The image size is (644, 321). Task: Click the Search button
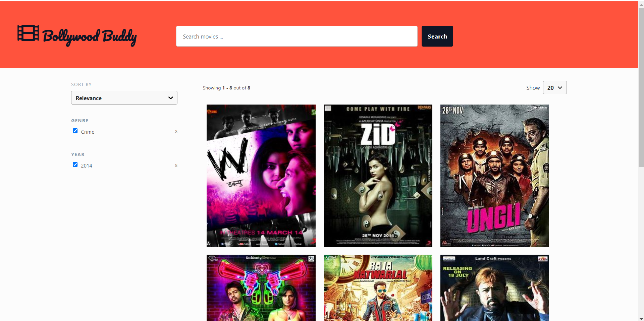point(437,36)
